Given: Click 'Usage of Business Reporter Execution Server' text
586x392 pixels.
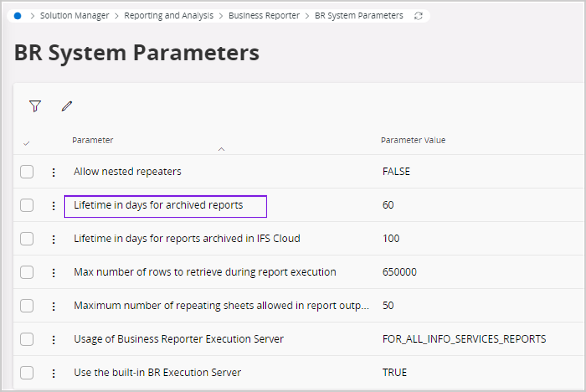Looking at the screenshot, I should [x=179, y=339].
